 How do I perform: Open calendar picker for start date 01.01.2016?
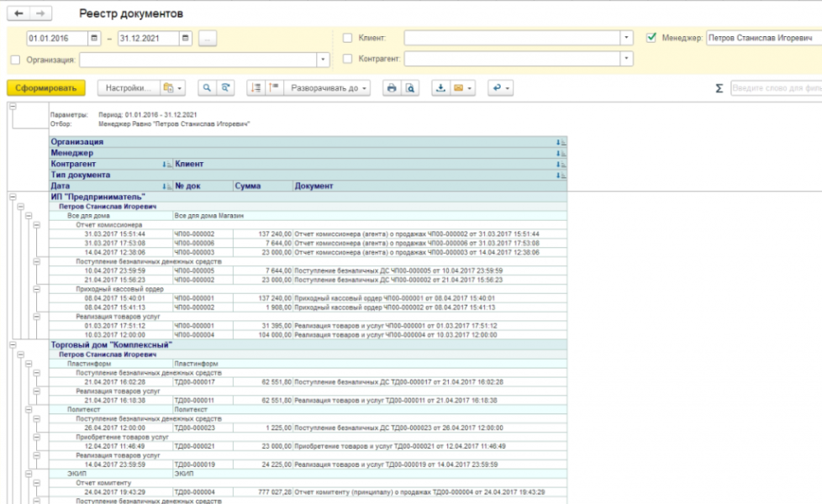(94, 38)
